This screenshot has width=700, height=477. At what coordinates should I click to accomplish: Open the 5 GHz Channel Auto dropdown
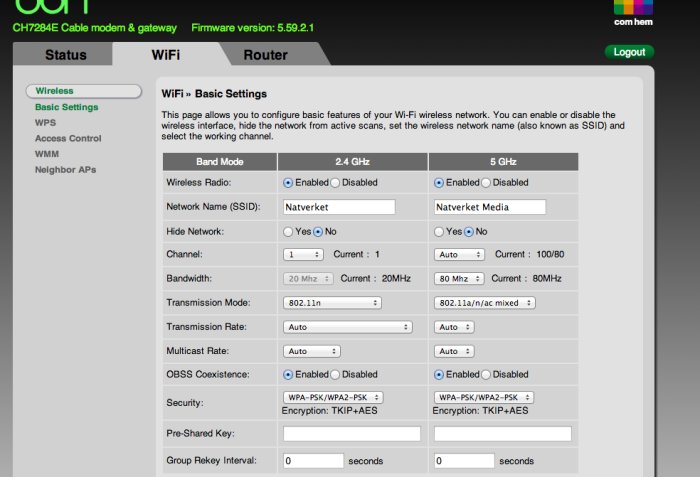coord(459,255)
